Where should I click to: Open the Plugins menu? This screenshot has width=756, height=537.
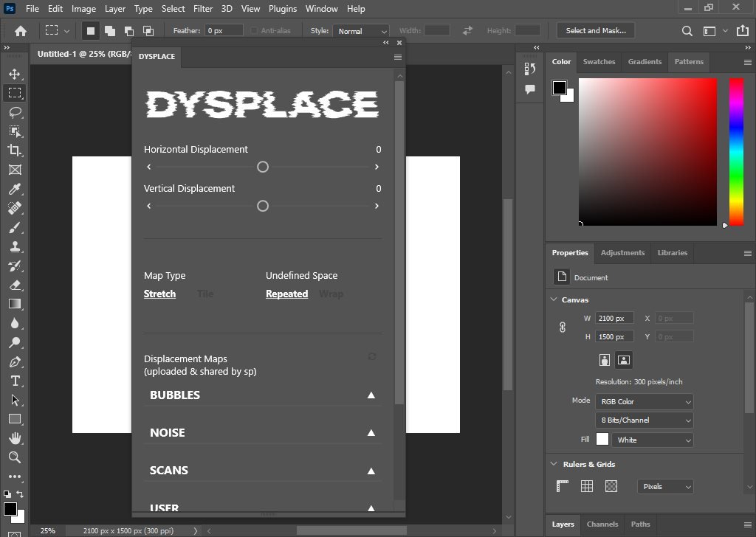(x=283, y=9)
